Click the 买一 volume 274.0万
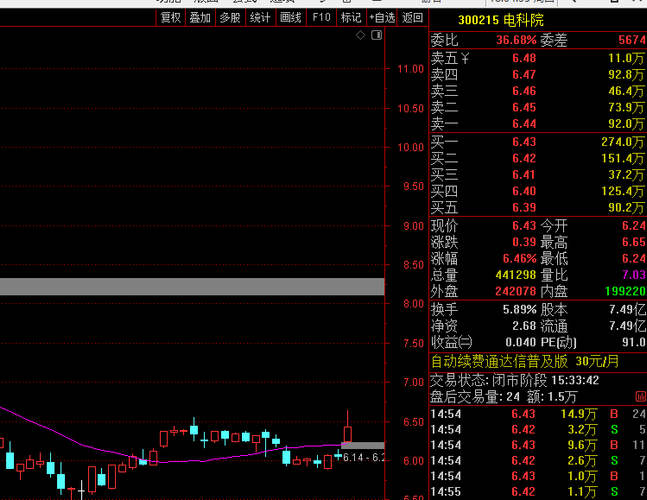Screen dimensions: 647x500 point(623,142)
